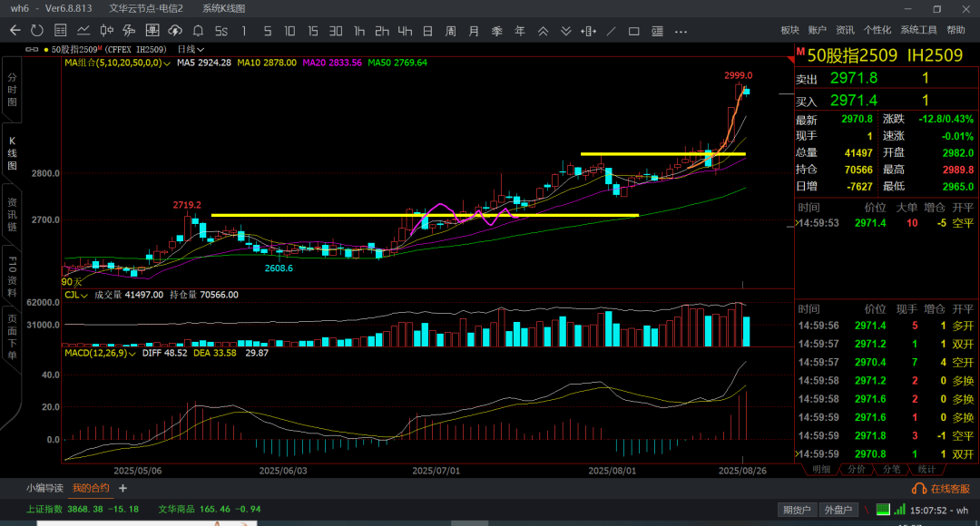Click the headphone online support icon

919,489
